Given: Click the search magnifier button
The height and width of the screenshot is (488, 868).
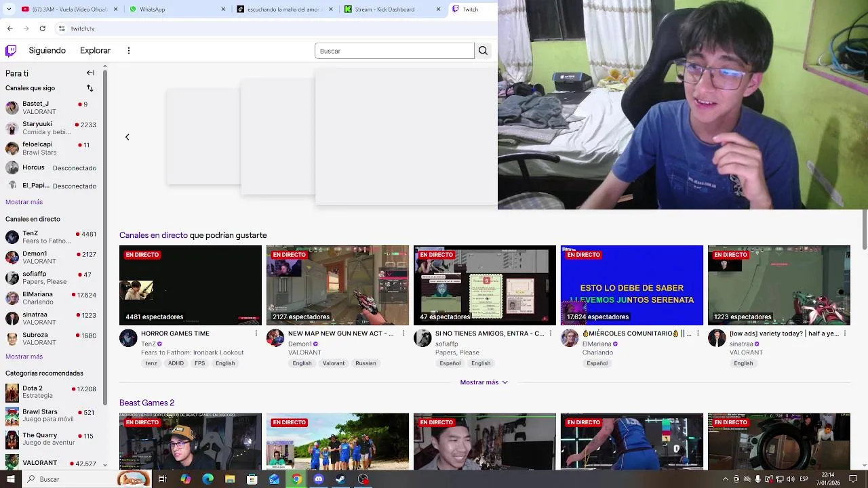Looking at the screenshot, I should (483, 51).
